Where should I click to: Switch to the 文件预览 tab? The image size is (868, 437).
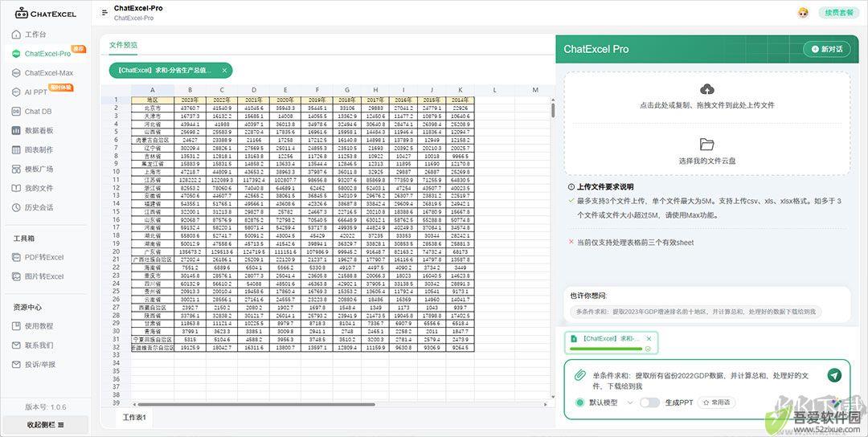pos(123,45)
